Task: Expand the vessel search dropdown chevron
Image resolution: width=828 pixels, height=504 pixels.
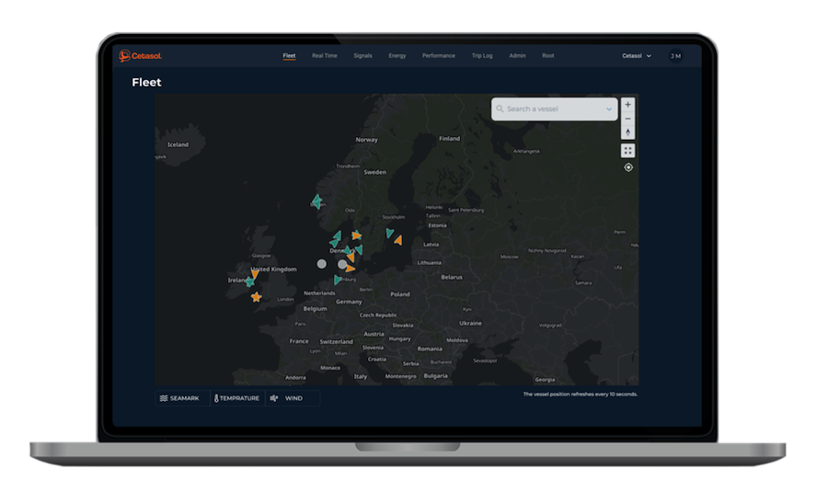Action: coord(609,109)
